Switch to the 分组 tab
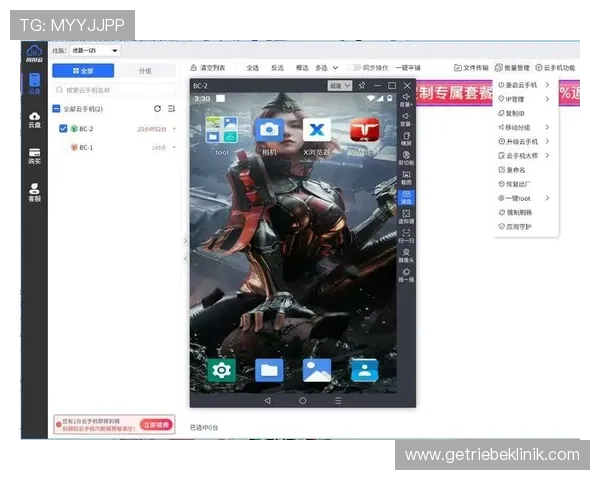The height and width of the screenshot is (480, 600). pos(145,71)
